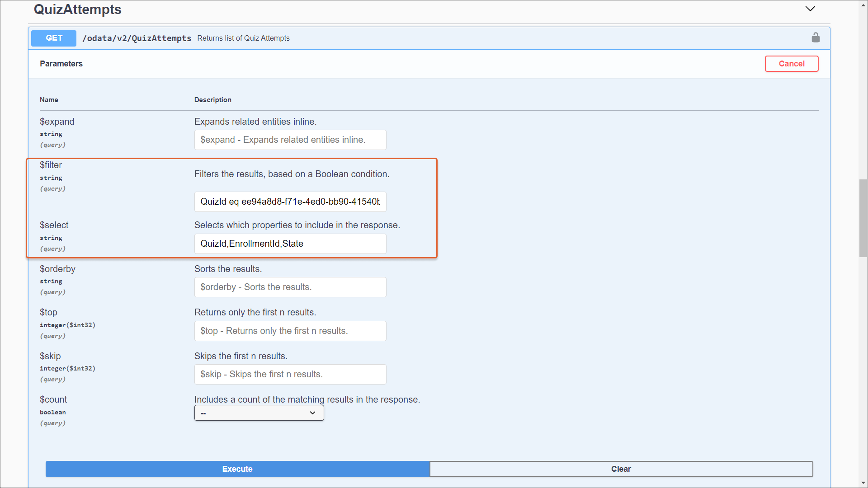Click the Returns list of Quiz Attempts summary
Screen dimensions: 868x488
243,38
